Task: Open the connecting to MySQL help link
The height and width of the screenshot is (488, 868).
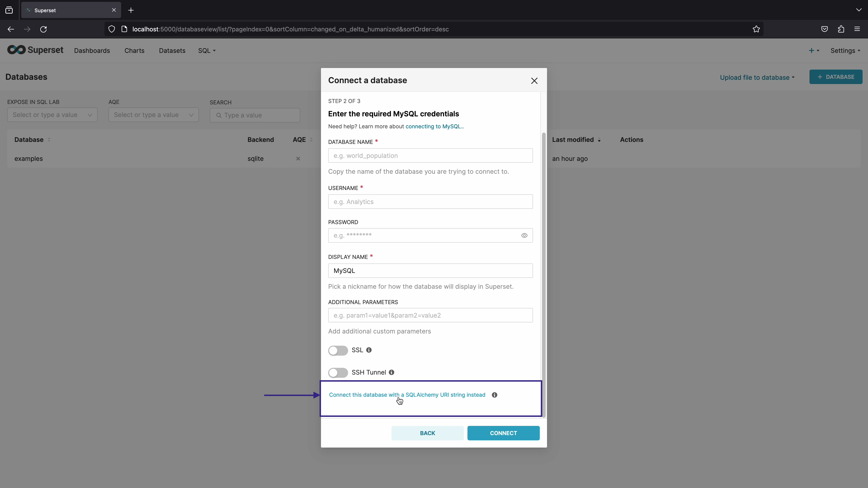Action: click(x=434, y=126)
